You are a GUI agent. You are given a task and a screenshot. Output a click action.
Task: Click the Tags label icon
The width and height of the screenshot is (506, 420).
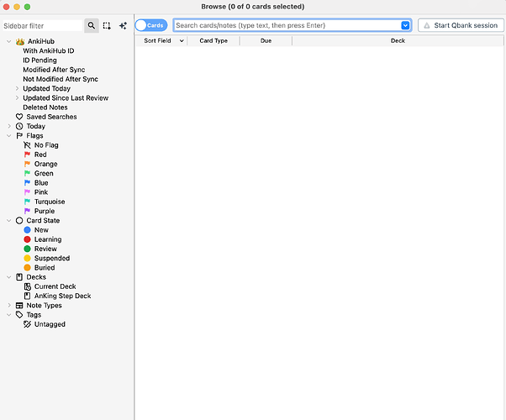coord(19,315)
